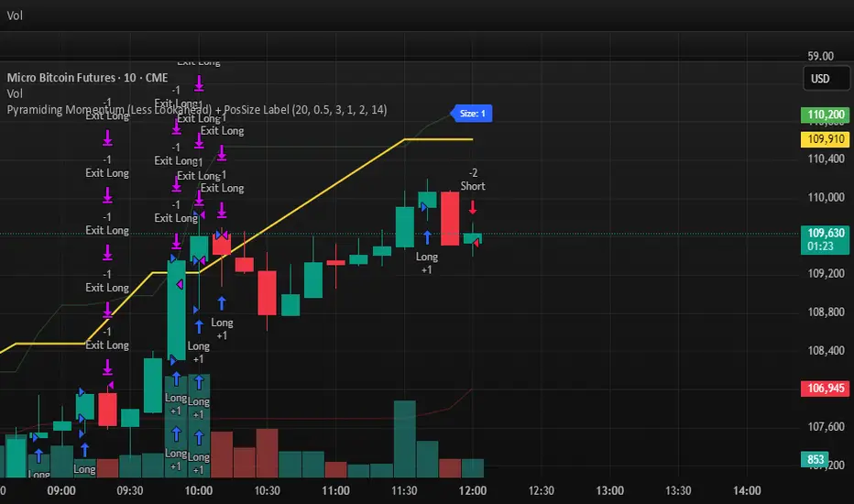Click 10:00 on the time axis
Screen dimensions: 854x504
pyautogui.click(x=199, y=491)
